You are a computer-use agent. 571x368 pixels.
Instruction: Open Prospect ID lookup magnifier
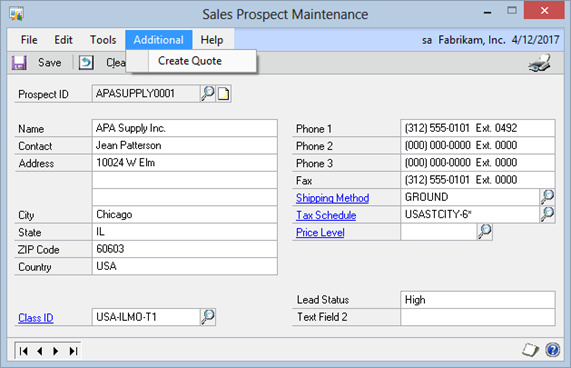click(x=208, y=94)
